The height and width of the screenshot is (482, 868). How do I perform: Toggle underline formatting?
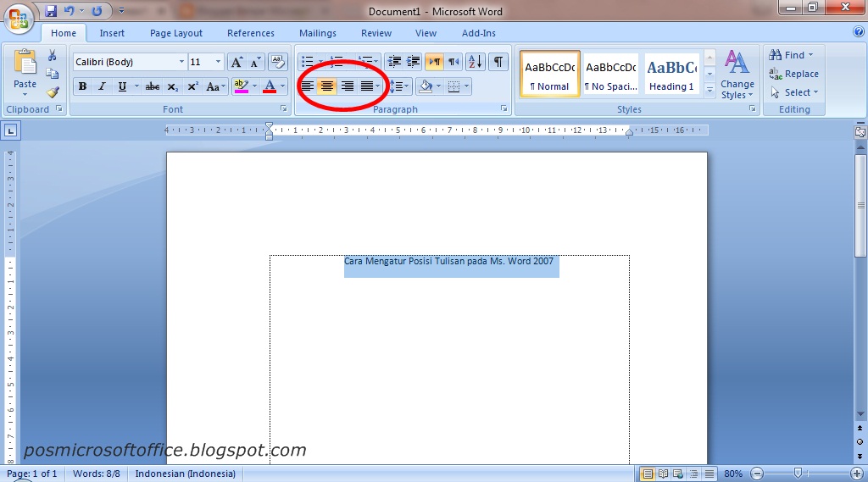pos(122,86)
